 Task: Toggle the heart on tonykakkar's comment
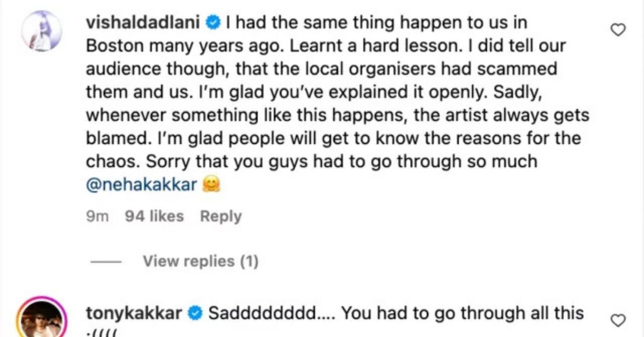pos(619,320)
